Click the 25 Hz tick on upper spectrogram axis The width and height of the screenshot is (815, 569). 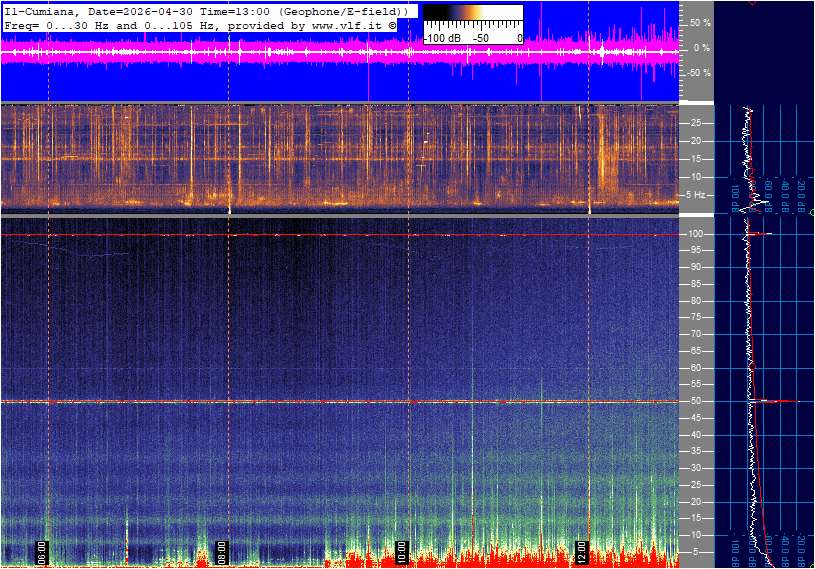(x=696, y=123)
